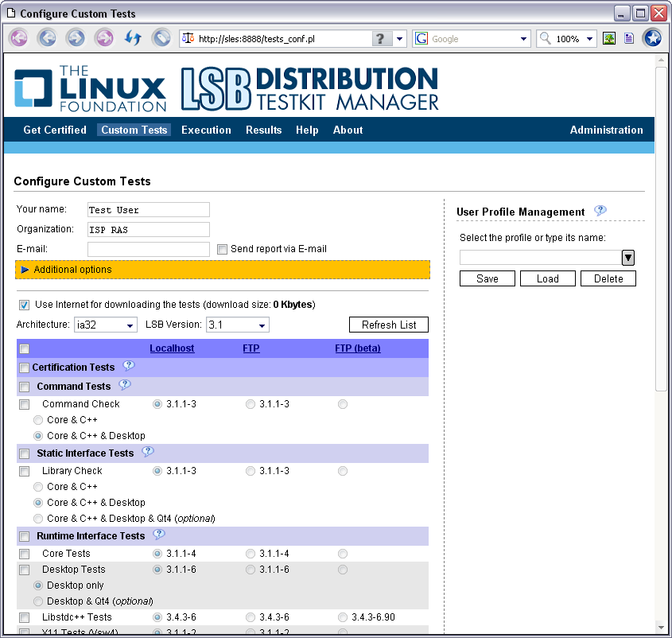Delete the selected profile

click(x=608, y=278)
